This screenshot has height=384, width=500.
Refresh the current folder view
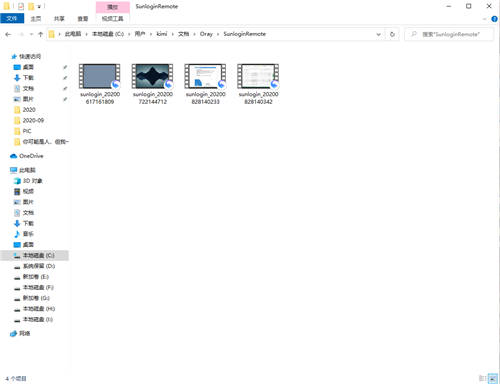(392, 34)
